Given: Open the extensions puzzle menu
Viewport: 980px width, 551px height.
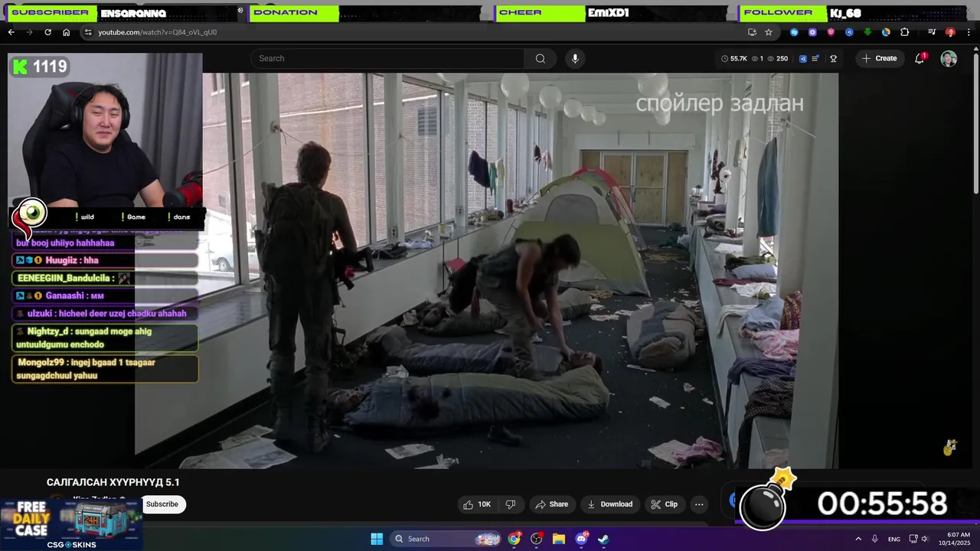Looking at the screenshot, I should tap(904, 32).
